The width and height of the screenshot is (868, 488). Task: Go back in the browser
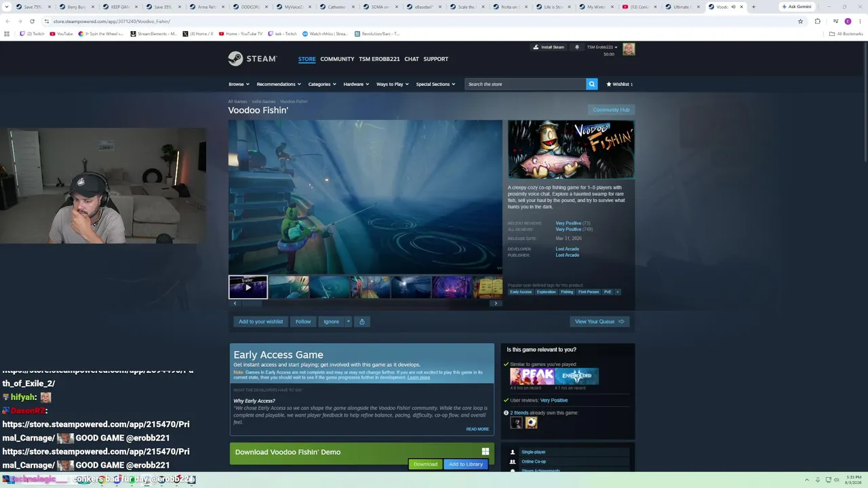[x=7, y=21]
